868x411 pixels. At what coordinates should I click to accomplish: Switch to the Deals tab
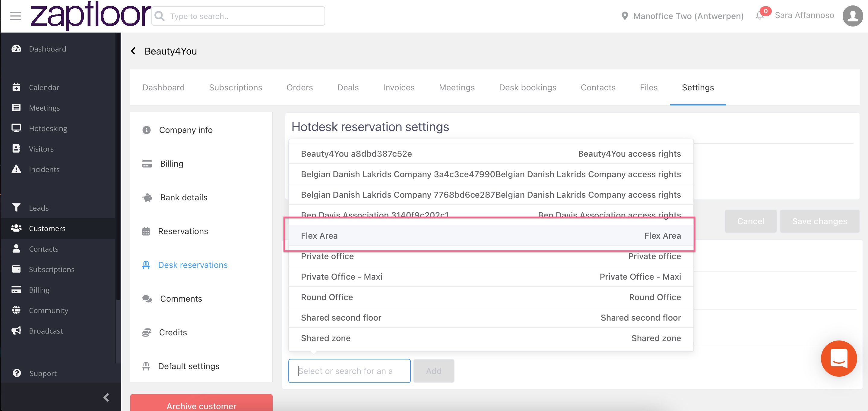tap(348, 87)
